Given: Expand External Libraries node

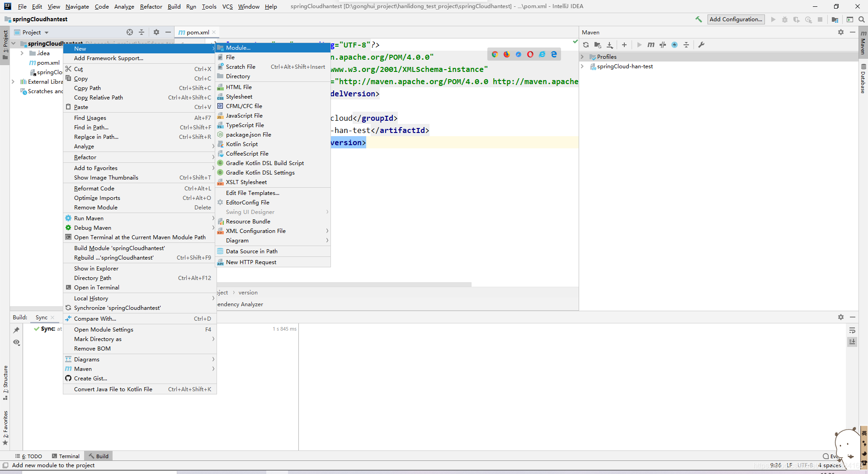Looking at the screenshot, I should pos(13,81).
